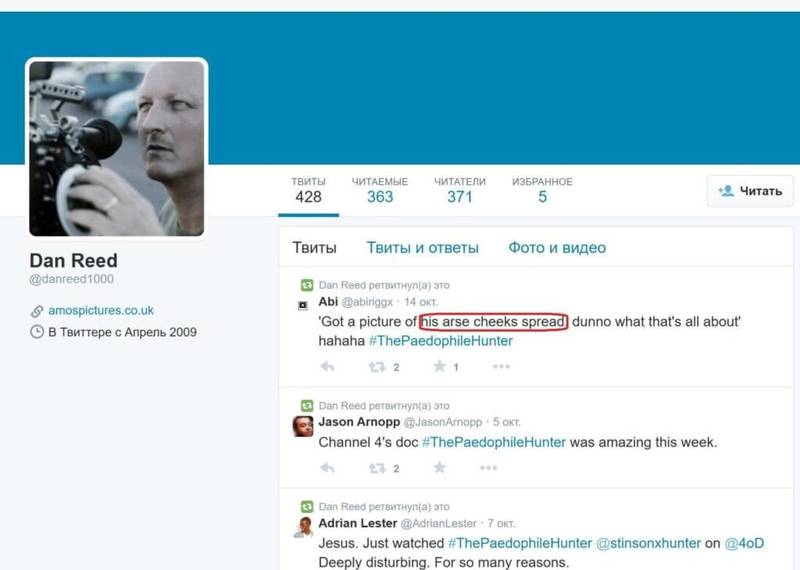Viewport: 800px width, 570px height.
Task: Open the 5 окт. tweet timestamp
Action: 507,423
